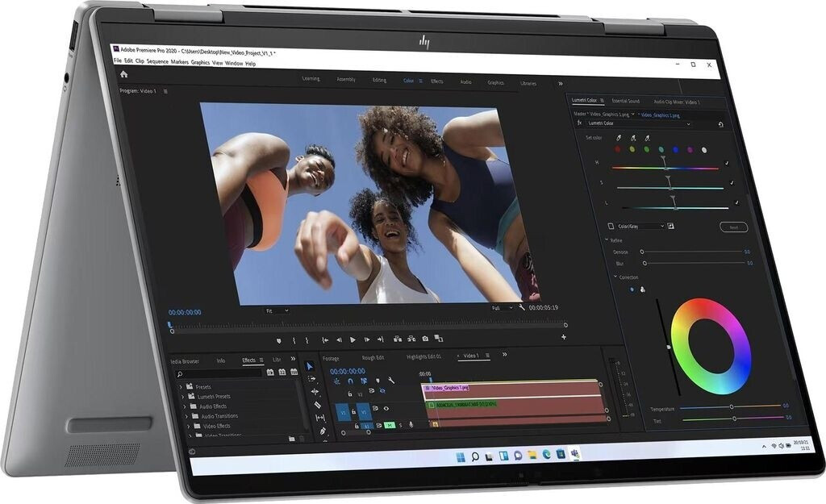Open the Sequence menu
Viewport: 826px width, 504px height.
point(157,63)
